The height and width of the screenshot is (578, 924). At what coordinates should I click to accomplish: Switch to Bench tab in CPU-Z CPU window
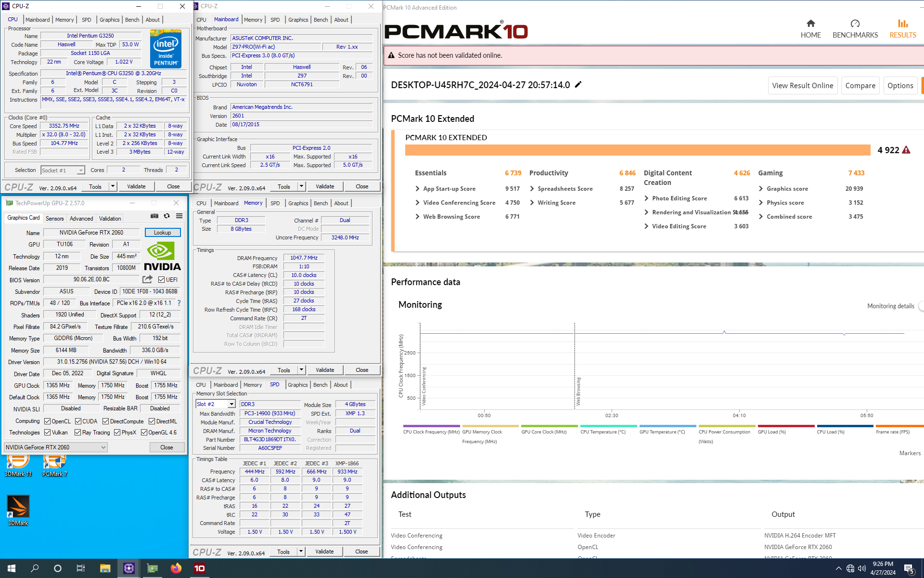tap(132, 20)
